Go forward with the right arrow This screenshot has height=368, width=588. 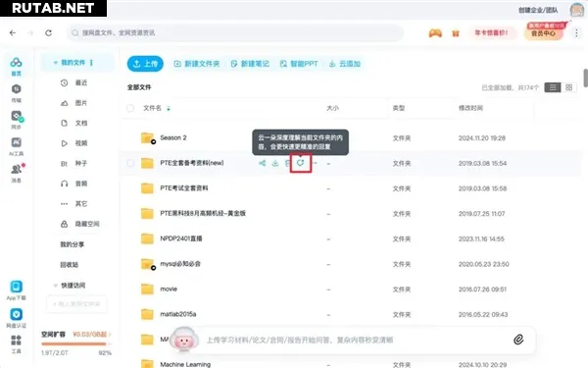tap(30, 33)
